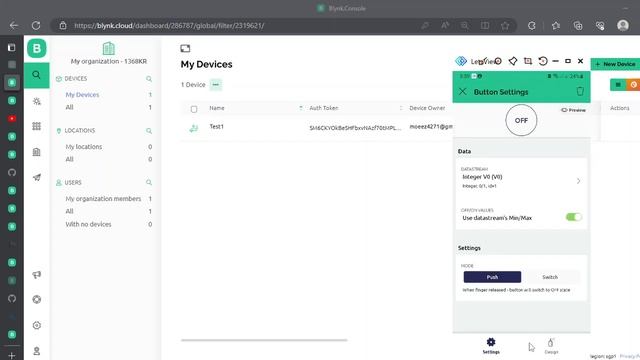Open browser extensions puzzle icon
Image resolution: width=640 pixels, height=360 pixels.
click(531, 26)
